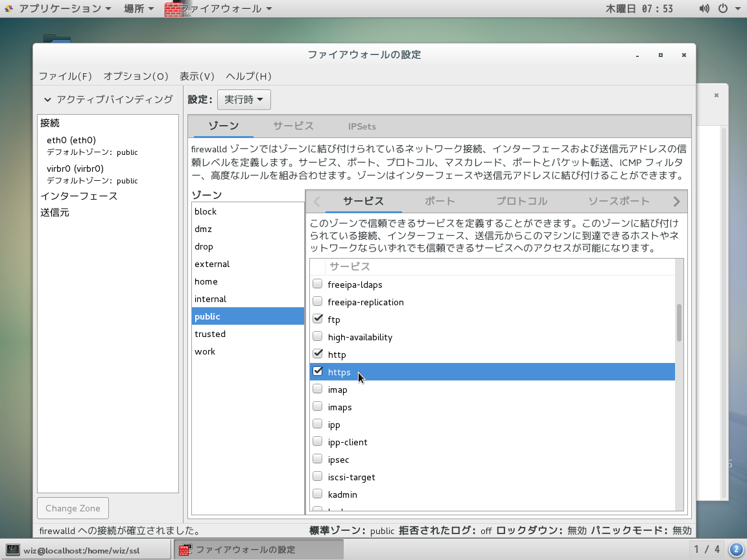Open the 表示(V) menu
The height and width of the screenshot is (560, 747).
(x=197, y=76)
